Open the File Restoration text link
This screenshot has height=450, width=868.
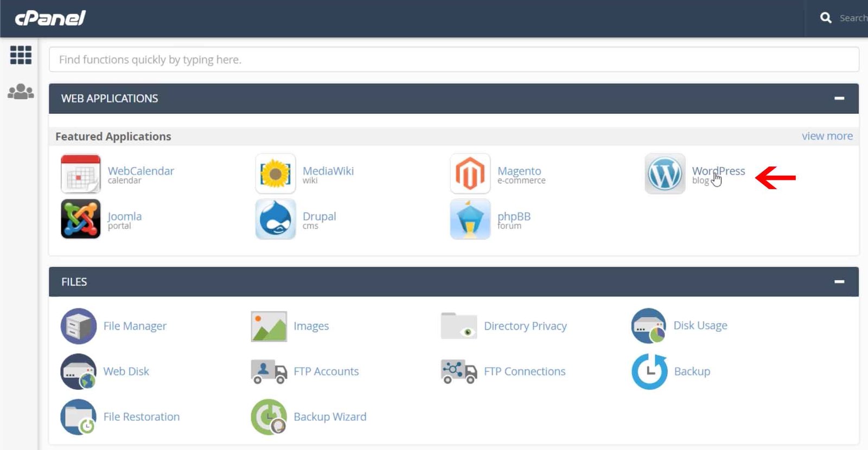(x=142, y=417)
